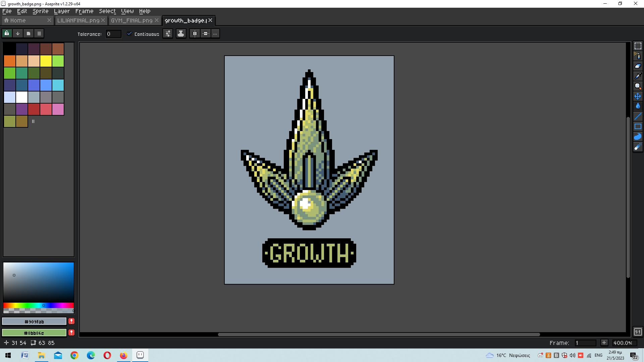Viewport: 644px width, 362px height.
Task: Open the View menu
Action: click(x=127, y=11)
